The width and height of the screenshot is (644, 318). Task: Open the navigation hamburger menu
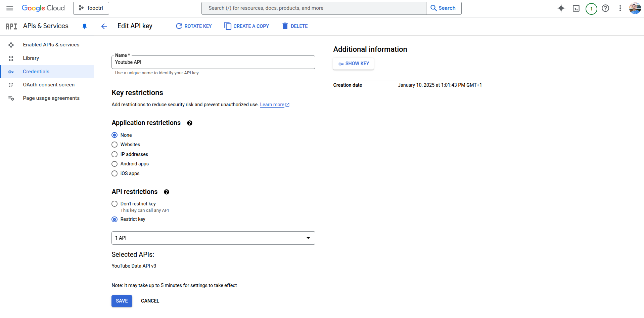10,8
